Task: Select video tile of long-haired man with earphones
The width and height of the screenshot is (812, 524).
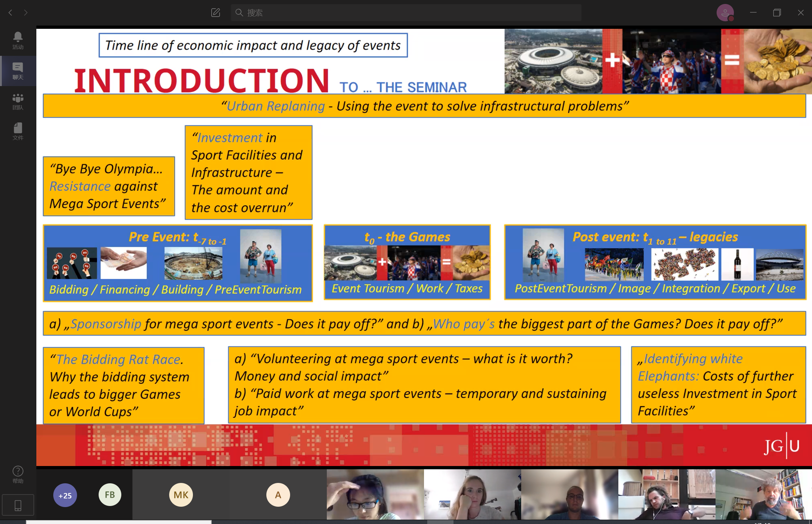Action: pos(667,494)
